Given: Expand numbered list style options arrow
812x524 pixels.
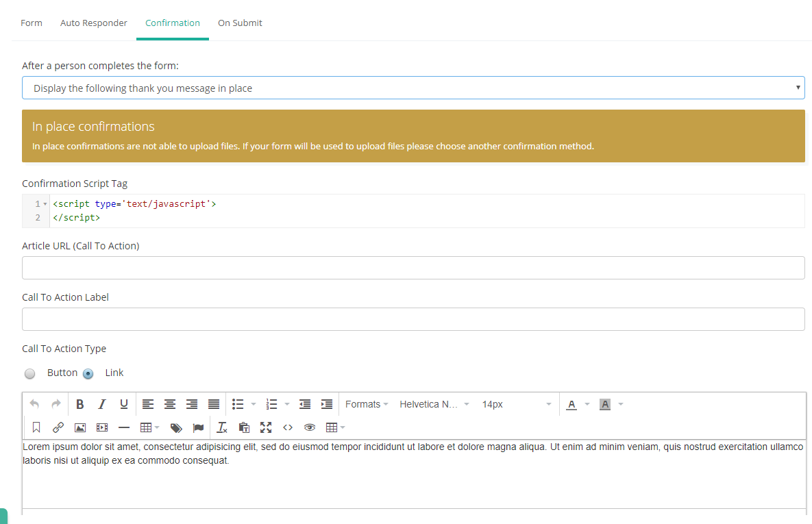Looking at the screenshot, I should (x=287, y=404).
